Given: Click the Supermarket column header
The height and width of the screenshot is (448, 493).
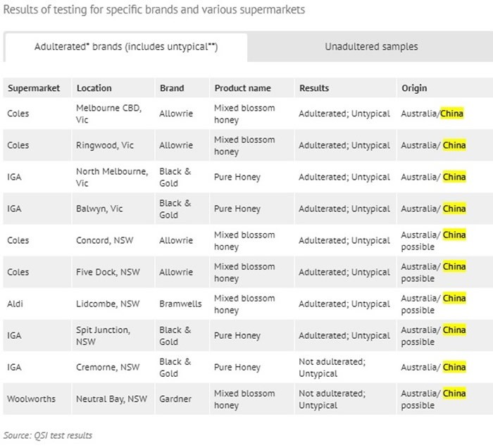Looking at the screenshot, I should click(x=34, y=88).
